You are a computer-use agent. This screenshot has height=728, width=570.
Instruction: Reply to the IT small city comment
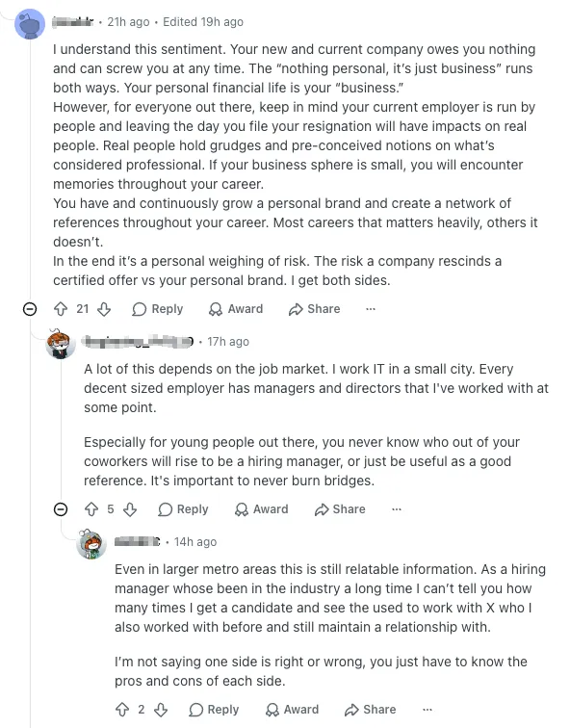click(x=183, y=509)
